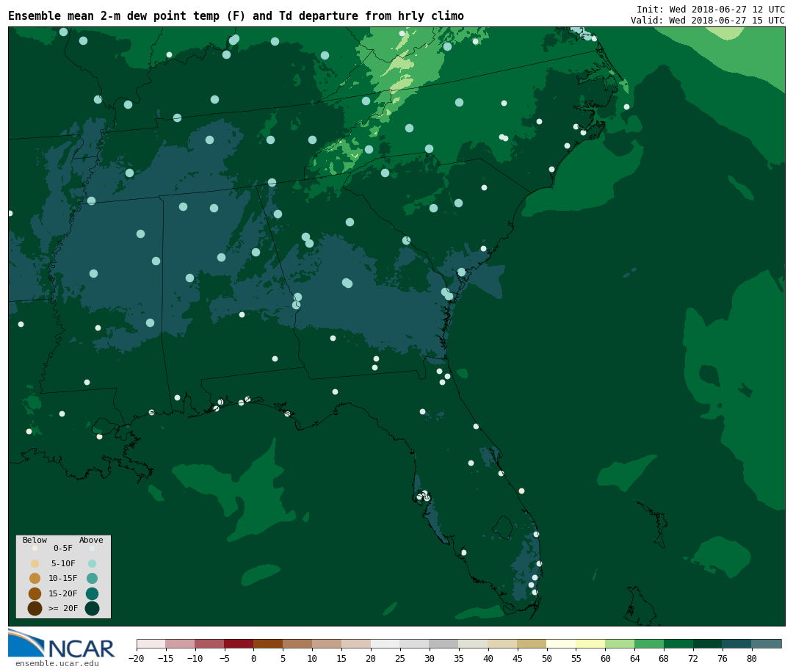
Task: Pick the dark teal swatch between 76 and 80
Action: pyautogui.click(x=738, y=643)
